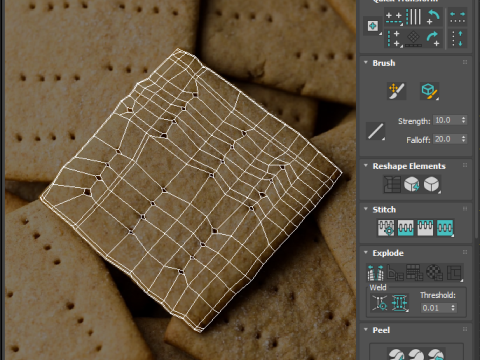The image size is (480, 360).
Task: Click the Space Horizontally icon
Action: 457,17
